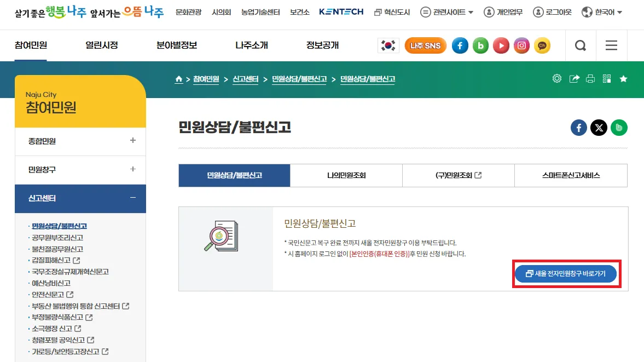Screen dimensions: 644x362
Task: Open the YouTube channel icon
Action: tap(501, 45)
